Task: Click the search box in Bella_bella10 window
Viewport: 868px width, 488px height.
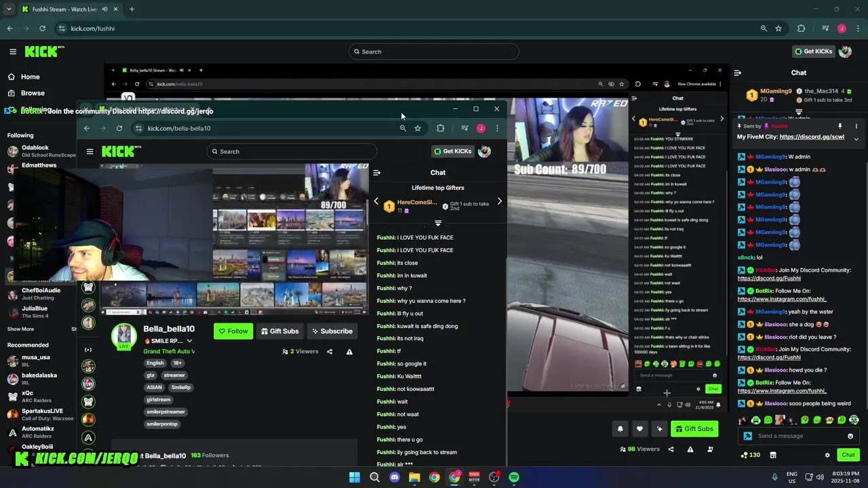Action: 292,151
